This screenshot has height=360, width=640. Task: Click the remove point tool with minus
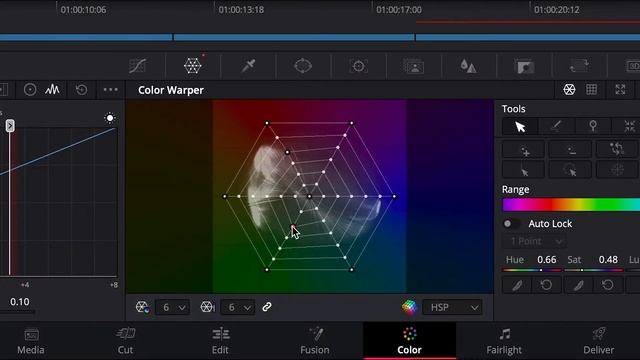pyautogui.click(x=570, y=151)
